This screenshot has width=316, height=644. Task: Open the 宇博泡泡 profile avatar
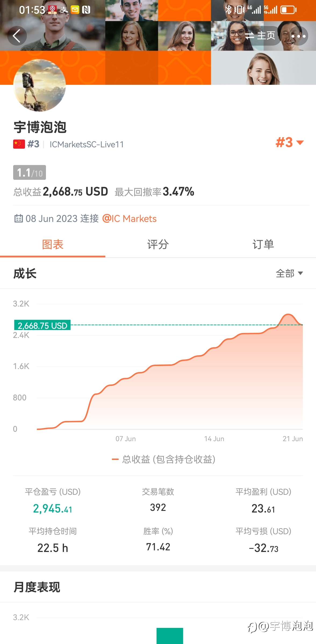[39, 85]
